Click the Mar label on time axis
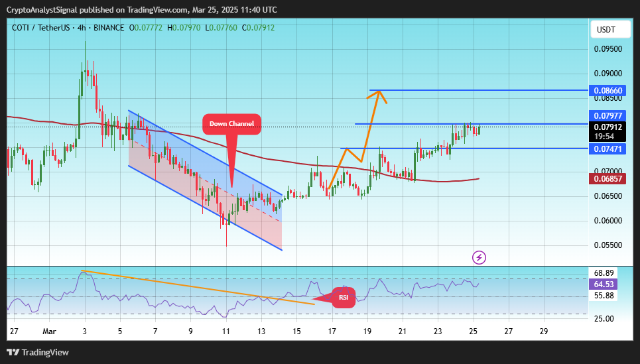640x364 pixels. [49, 332]
